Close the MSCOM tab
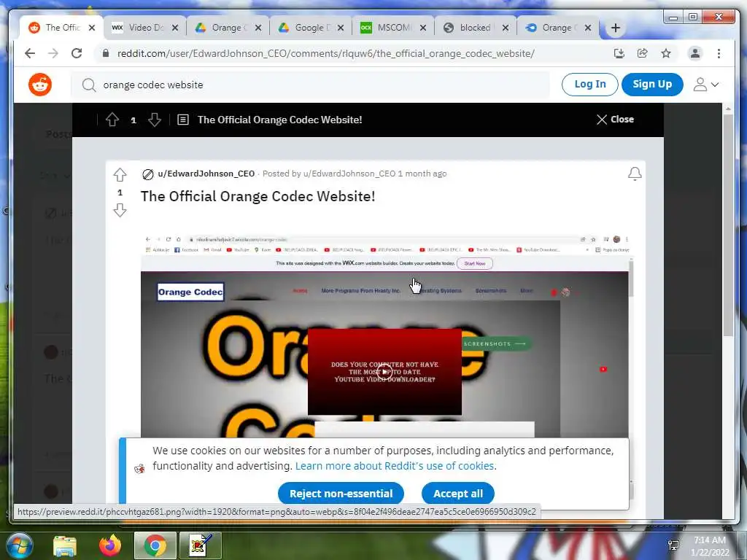747x560 pixels. (x=422, y=28)
